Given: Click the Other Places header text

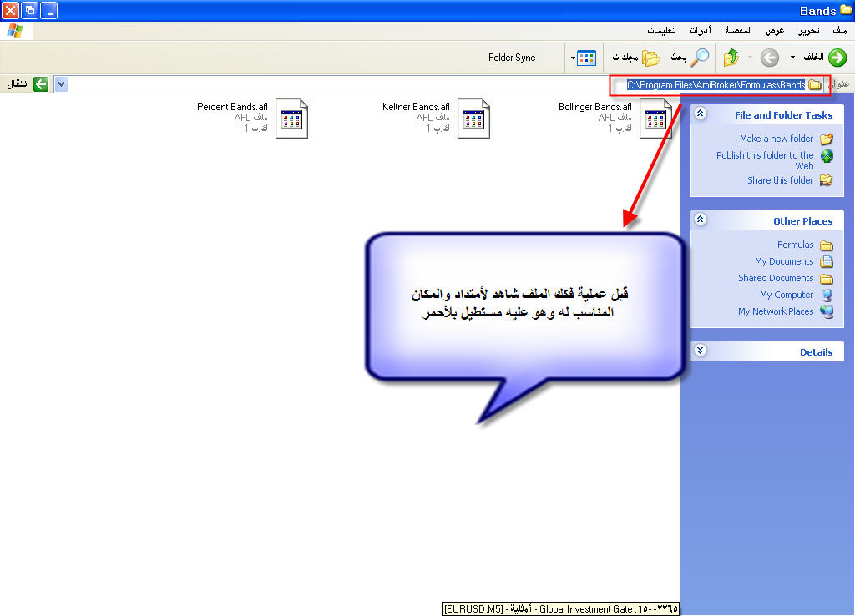Looking at the screenshot, I should click(x=802, y=221).
